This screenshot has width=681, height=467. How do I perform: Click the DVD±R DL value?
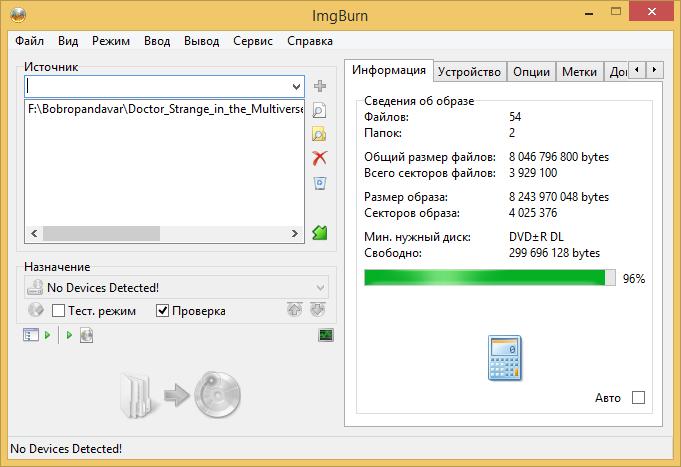(536, 237)
